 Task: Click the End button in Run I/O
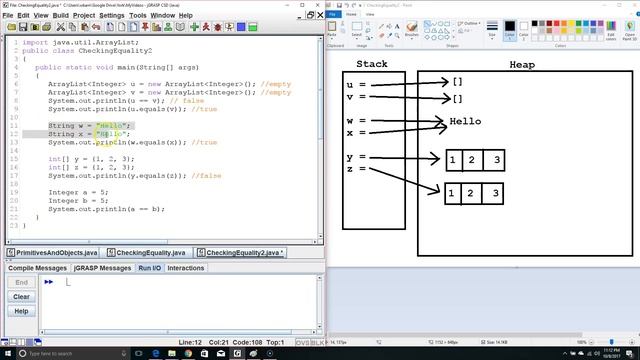tap(21, 282)
